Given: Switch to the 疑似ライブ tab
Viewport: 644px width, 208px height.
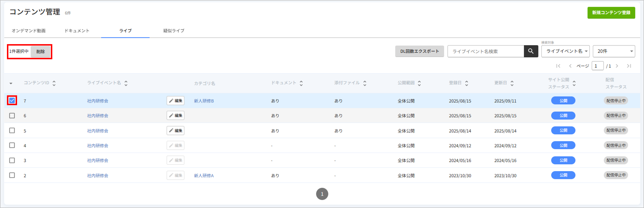Looking at the screenshot, I should coord(174,31).
